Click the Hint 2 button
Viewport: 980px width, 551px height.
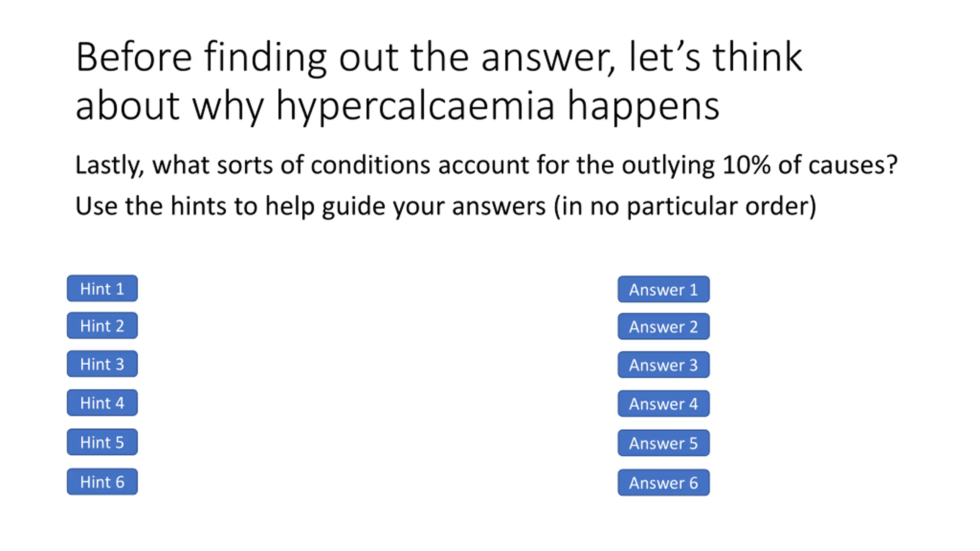tap(102, 325)
